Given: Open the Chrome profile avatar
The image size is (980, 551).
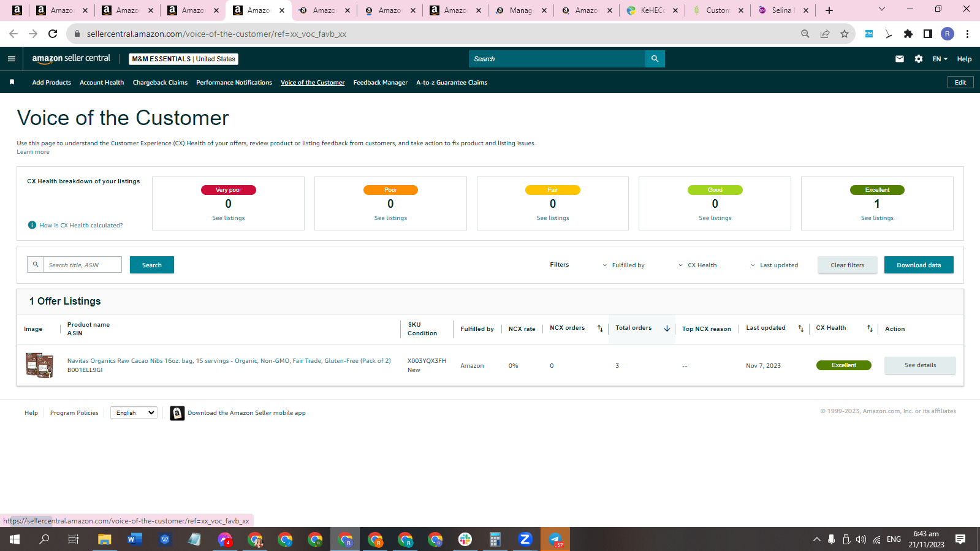Looking at the screenshot, I should [948, 34].
